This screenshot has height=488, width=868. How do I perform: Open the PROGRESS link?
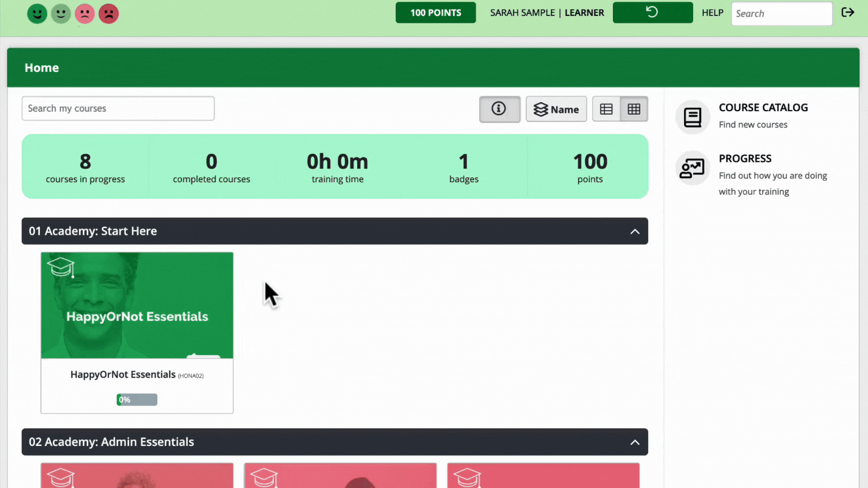tap(745, 159)
